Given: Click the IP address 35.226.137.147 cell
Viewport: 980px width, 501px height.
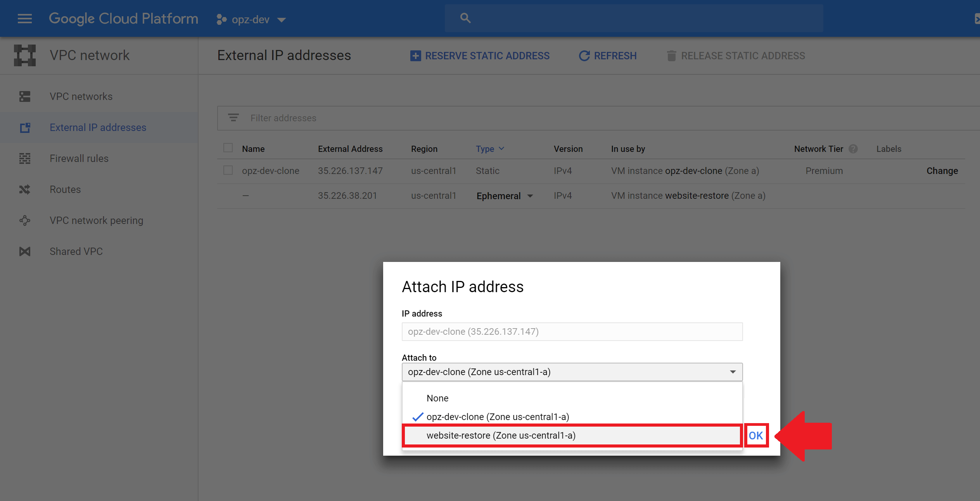Looking at the screenshot, I should tap(350, 171).
